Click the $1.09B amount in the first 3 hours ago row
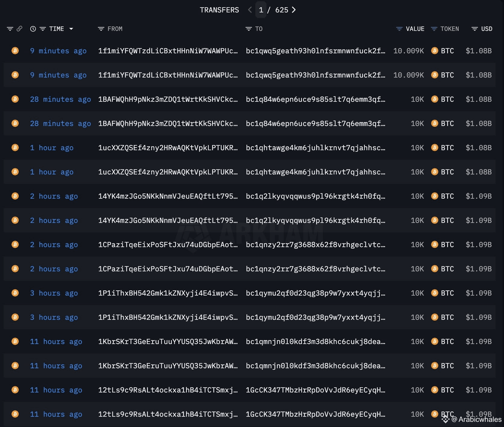This screenshot has height=427, width=504. 479,293
